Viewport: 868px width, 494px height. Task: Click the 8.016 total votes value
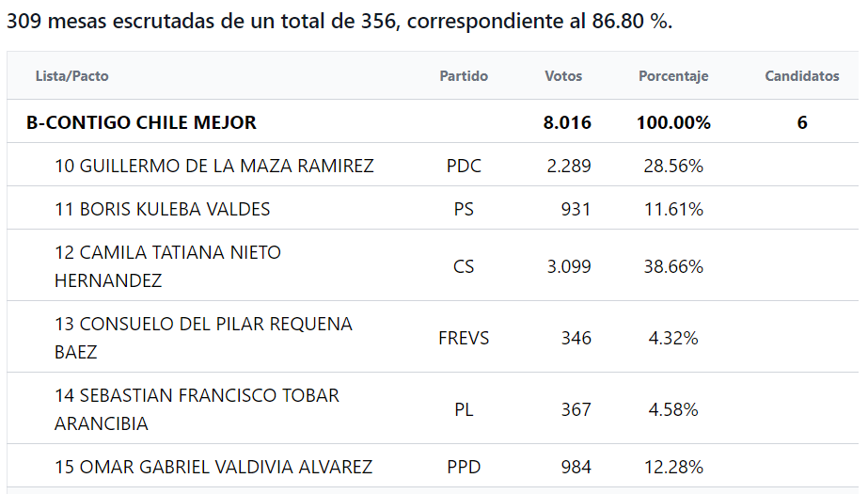[567, 122]
